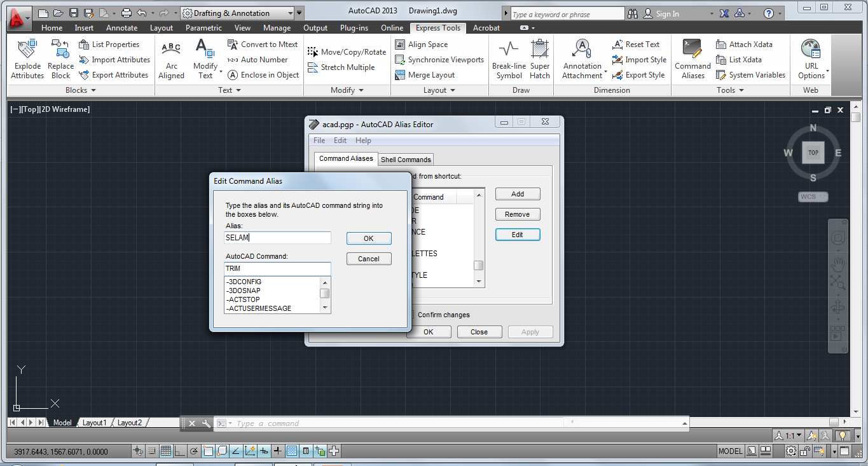The image size is (868, 466).
Task: Toggle Object Snap in status bar
Action: [x=208, y=451]
